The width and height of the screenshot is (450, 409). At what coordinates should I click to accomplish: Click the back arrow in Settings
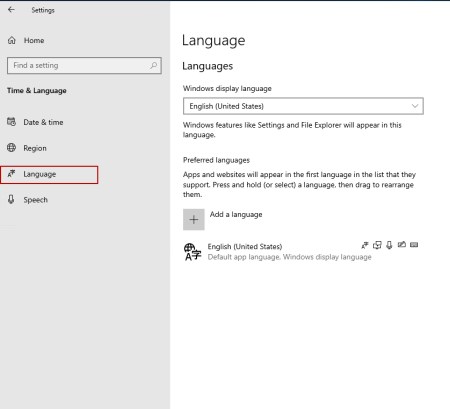(x=11, y=10)
